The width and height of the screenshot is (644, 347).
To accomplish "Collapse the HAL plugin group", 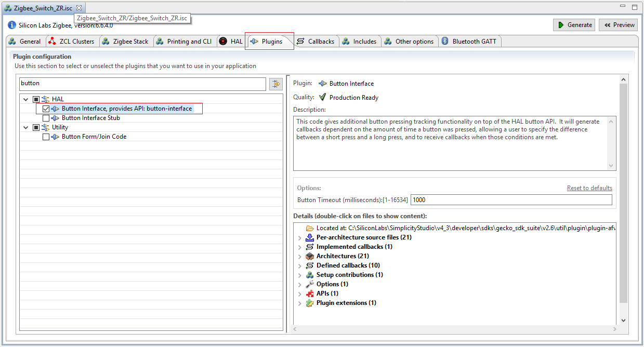I will coord(26,99).
